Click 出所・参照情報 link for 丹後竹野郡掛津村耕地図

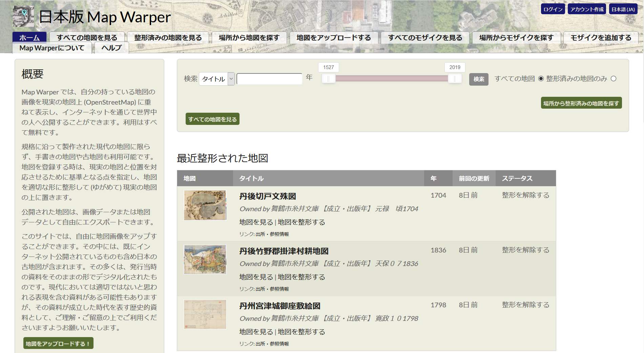click(272, 289)
